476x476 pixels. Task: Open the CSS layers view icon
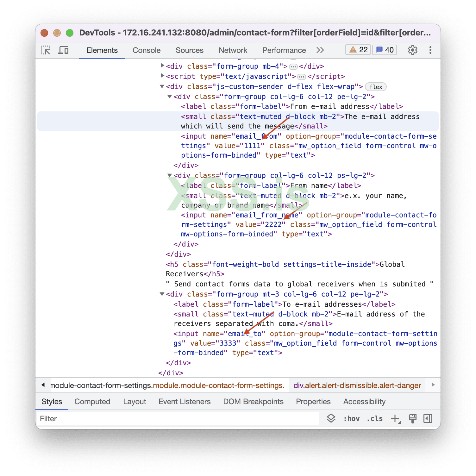point(331,418)
